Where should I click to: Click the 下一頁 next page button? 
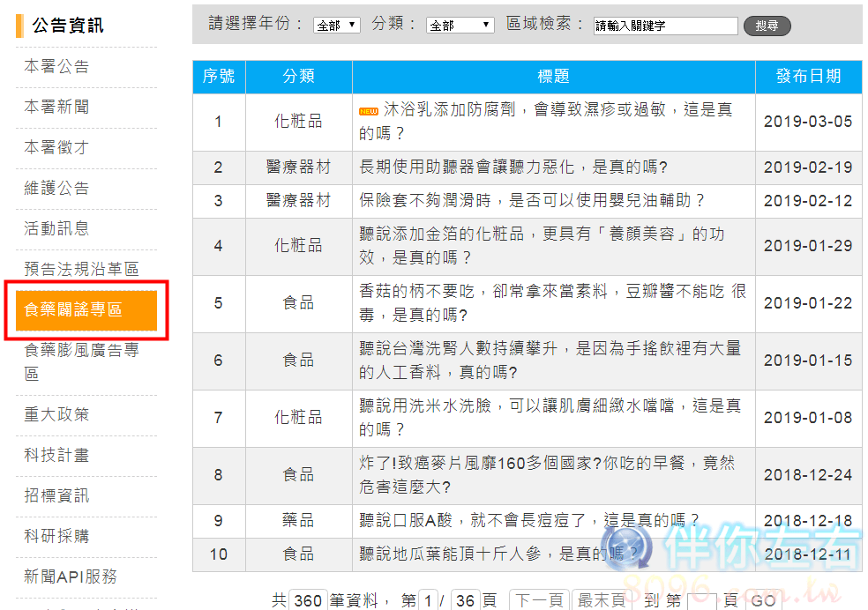pos(539,600)
